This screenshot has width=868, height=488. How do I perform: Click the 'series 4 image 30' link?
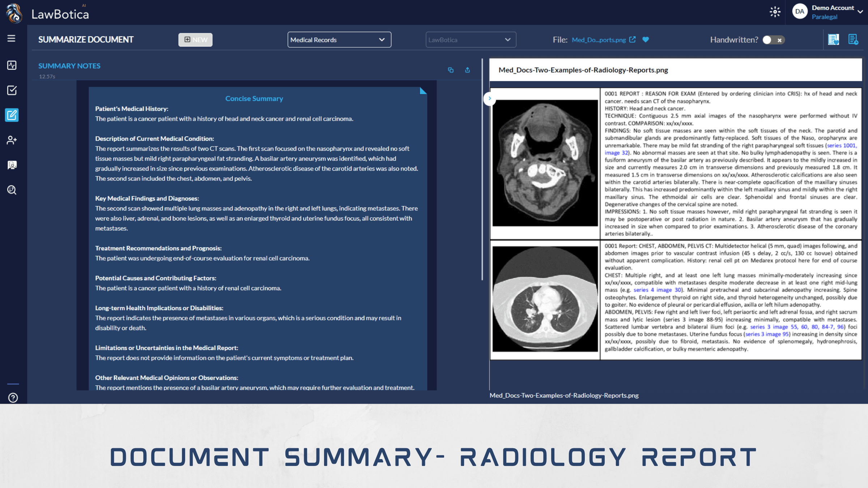[657, 290]
